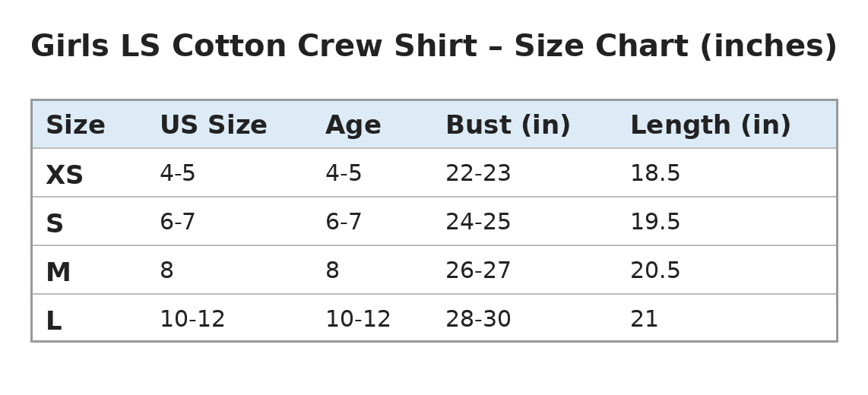Click the Bust (in) column header
The width and height of the screenshot is (868, 395).
[x=508, y=125]
